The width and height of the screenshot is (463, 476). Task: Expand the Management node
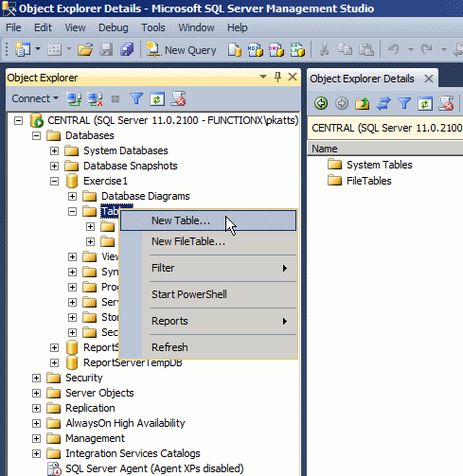tap(37, 438)
